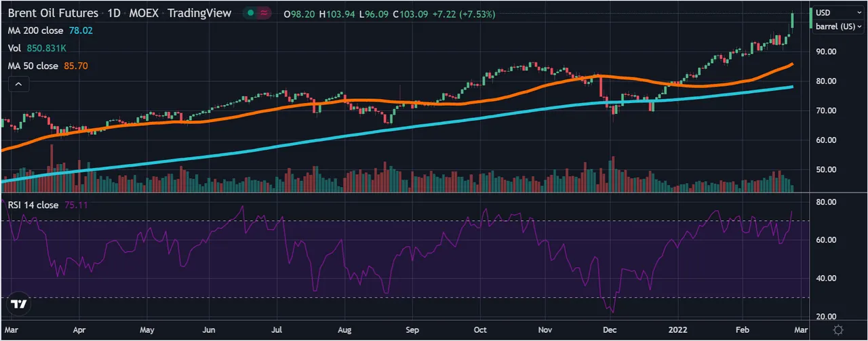The height and width of the screenshot is (341, 868).
Task: Click the Oct label on time axis
Action: click(x=480, y=331)
